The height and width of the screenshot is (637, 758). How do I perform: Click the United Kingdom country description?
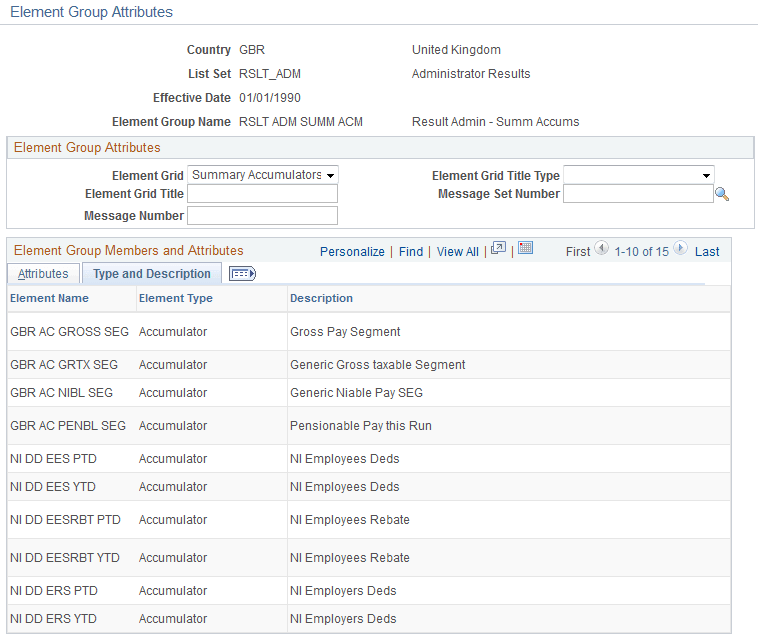(456, 49)
